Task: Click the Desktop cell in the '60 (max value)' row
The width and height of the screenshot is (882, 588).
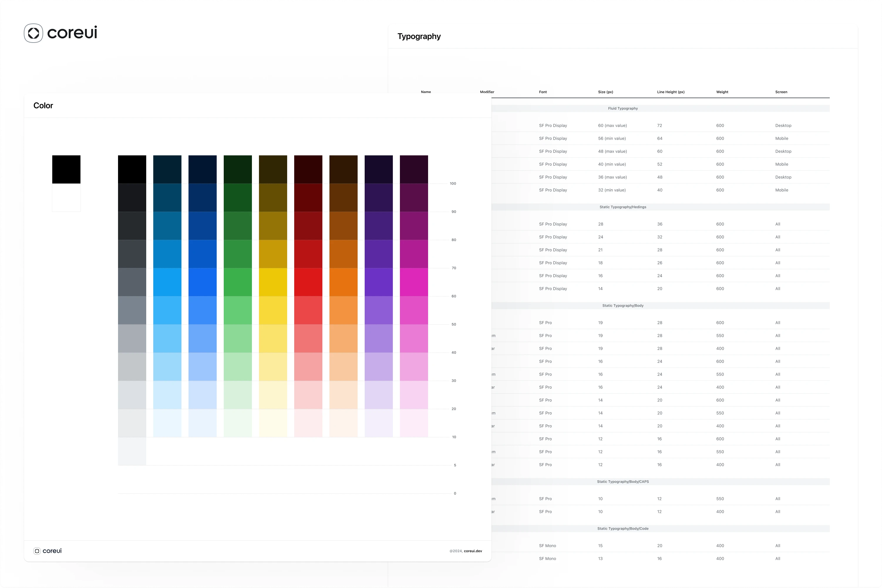Action: 783,126
